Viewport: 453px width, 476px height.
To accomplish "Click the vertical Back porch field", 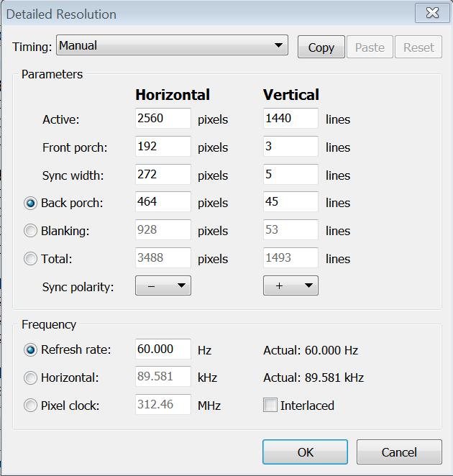I will (290, 203).
